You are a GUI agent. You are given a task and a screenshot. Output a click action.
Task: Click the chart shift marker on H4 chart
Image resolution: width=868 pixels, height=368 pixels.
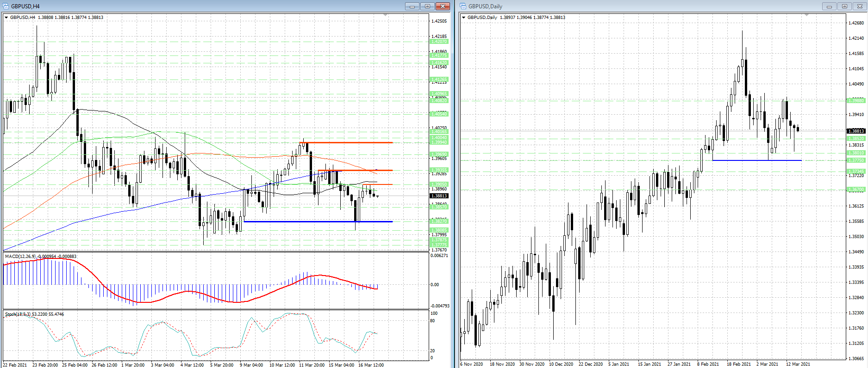pos(386,15)
